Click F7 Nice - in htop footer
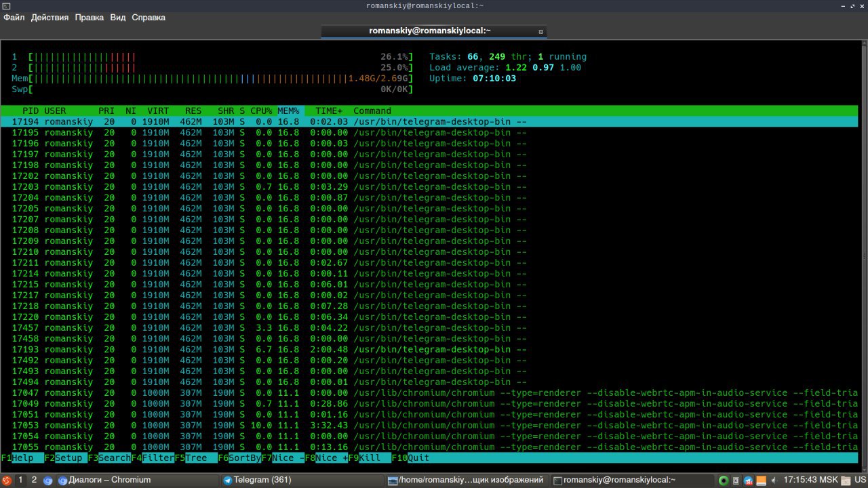 tap(283, 458)
